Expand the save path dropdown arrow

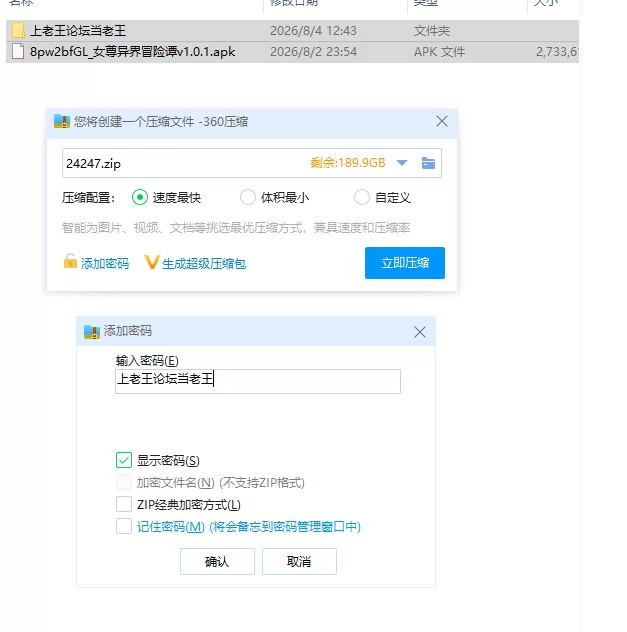pyautogui.click(x=402, y=163)
